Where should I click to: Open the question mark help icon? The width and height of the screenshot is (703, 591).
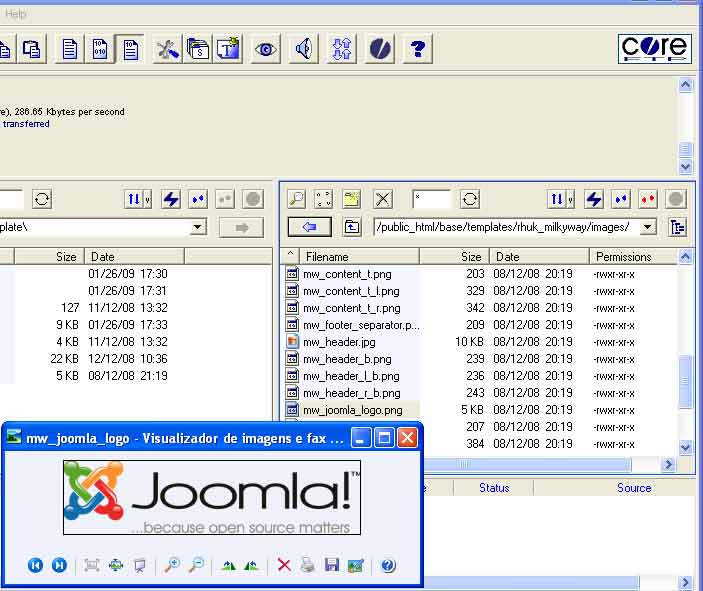pyautogui.click(x=418, y=49)
